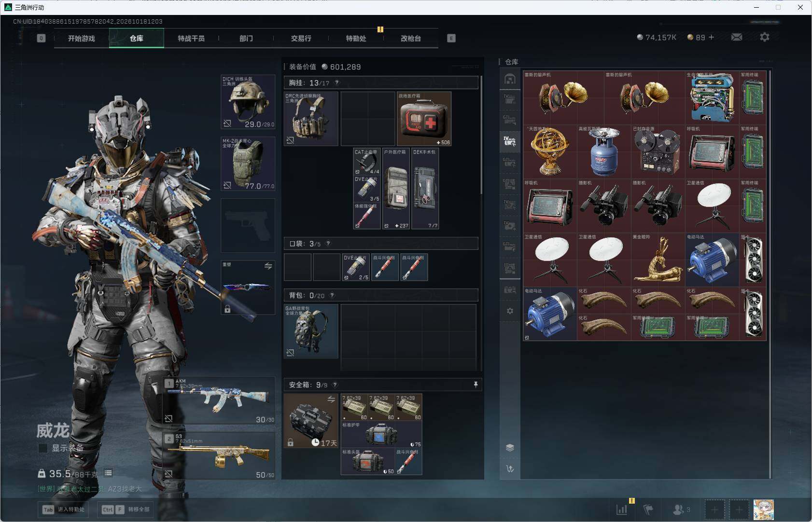Select the gold G3 weapon slot card
Viewport: 812px width, 522px height.
tap(219, 456)
